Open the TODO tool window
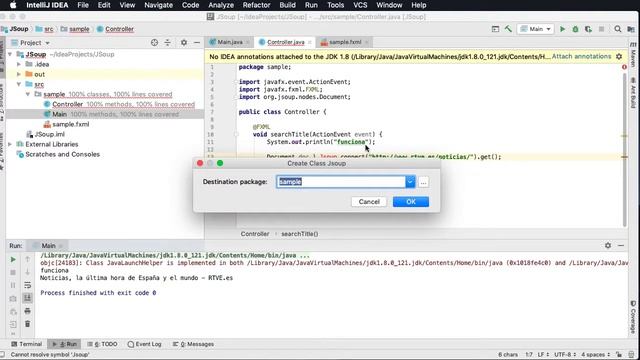 coord(102,344)
